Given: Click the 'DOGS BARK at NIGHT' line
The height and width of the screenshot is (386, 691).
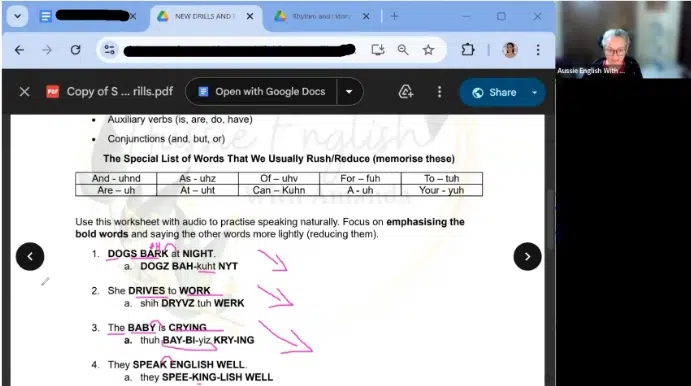Looking at the screenshot, I should click(x=161, y=254).
